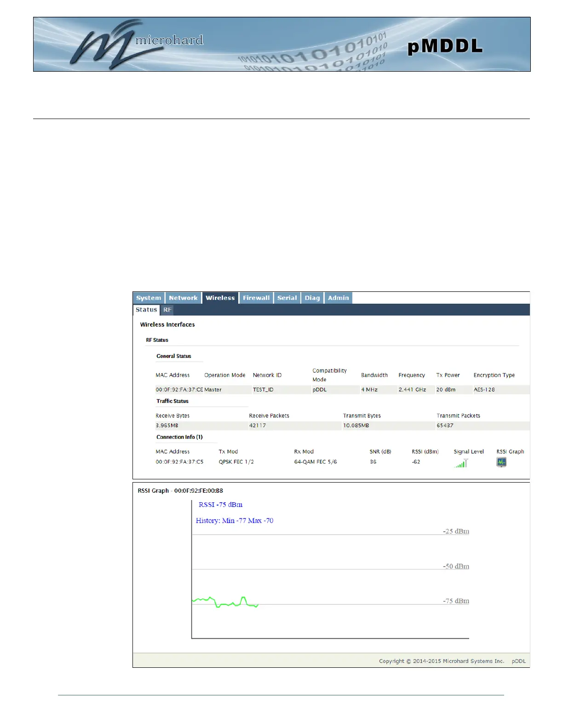This screenshot has width=563, height=728.
Task: Open the Admin tab
Action: tap(338, 298)
